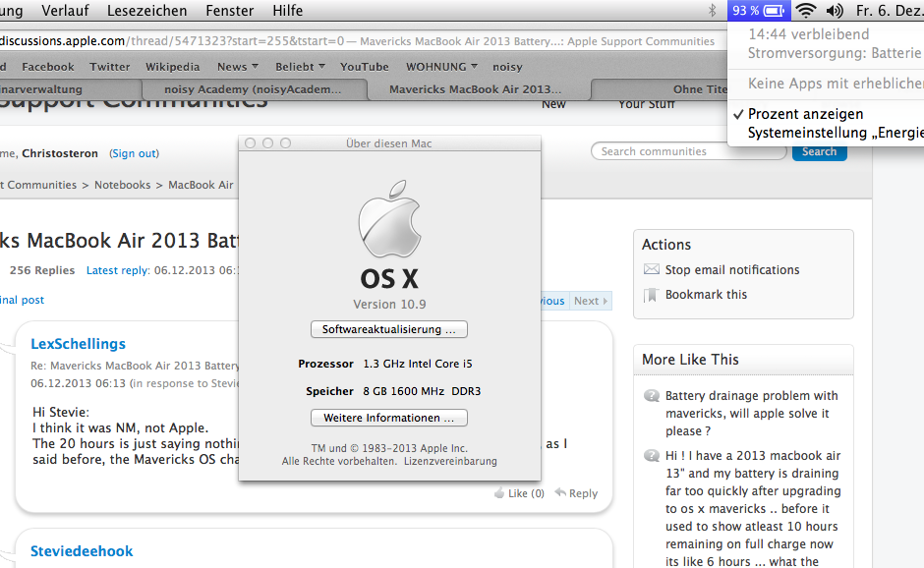Switch to noisy Academy tab
The height and width of the screenshot is (568, 924).
point(255,89)
